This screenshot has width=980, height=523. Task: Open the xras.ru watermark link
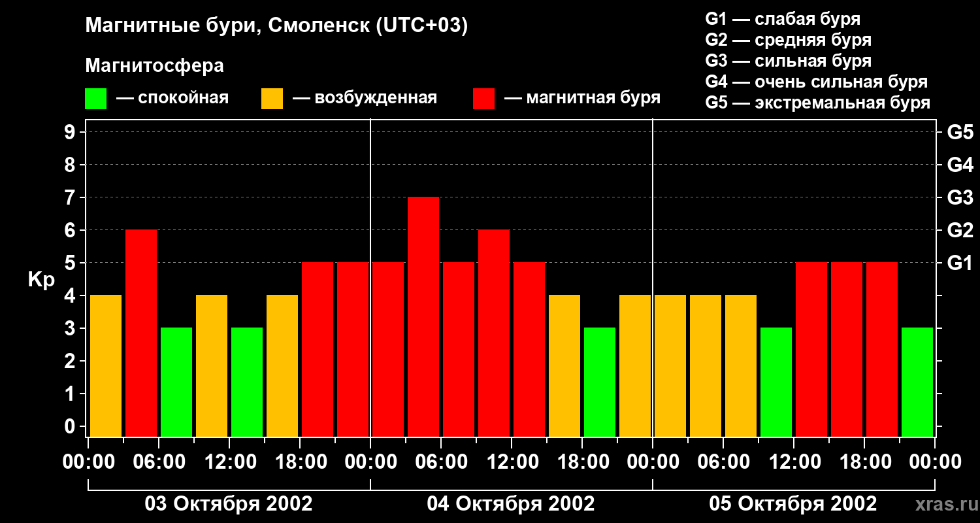[x=943, y=505]
